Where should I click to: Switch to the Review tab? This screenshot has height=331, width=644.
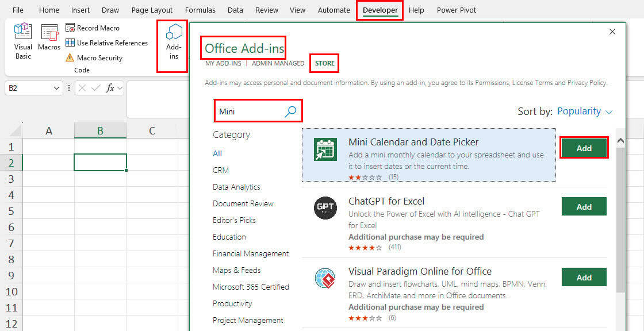266,10
